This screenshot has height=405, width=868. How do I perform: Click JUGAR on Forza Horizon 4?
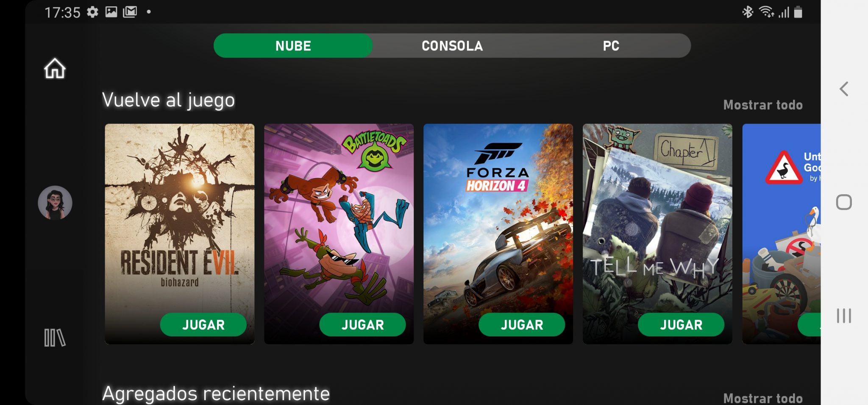(x=522, y=325)
